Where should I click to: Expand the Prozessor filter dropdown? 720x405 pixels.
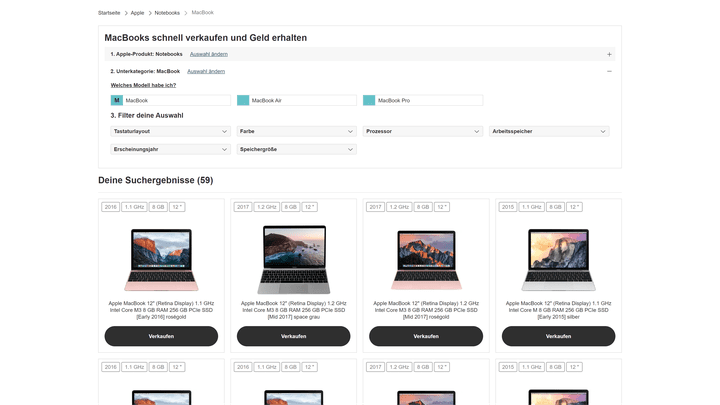pyautogui.click(x=423, y=131)
